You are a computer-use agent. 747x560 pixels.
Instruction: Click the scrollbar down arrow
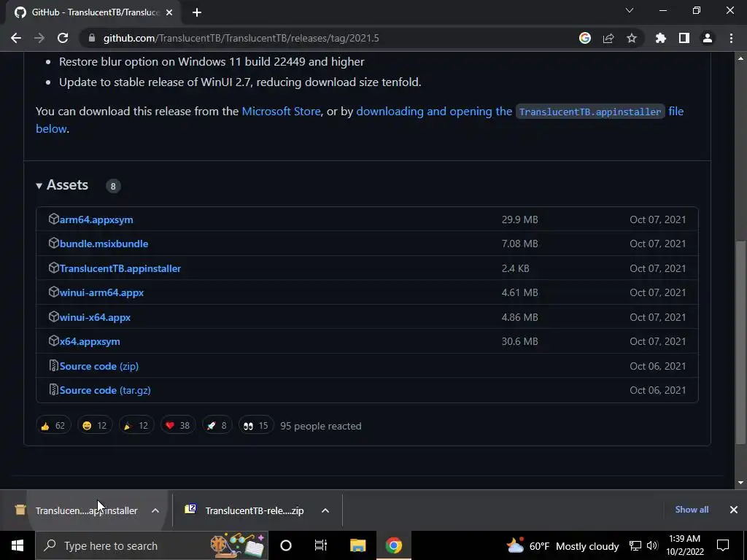[740, 483]
